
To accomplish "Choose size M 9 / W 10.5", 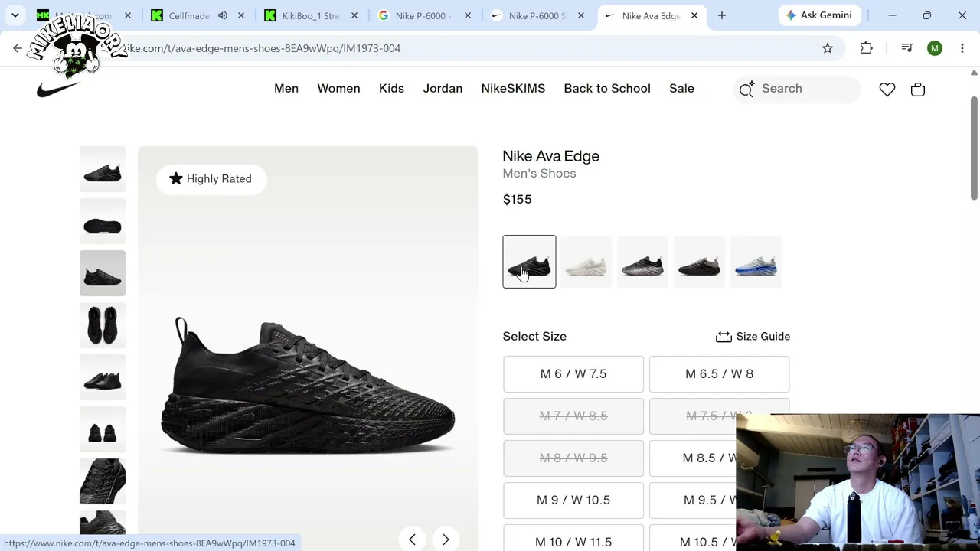I will (573, 500).
